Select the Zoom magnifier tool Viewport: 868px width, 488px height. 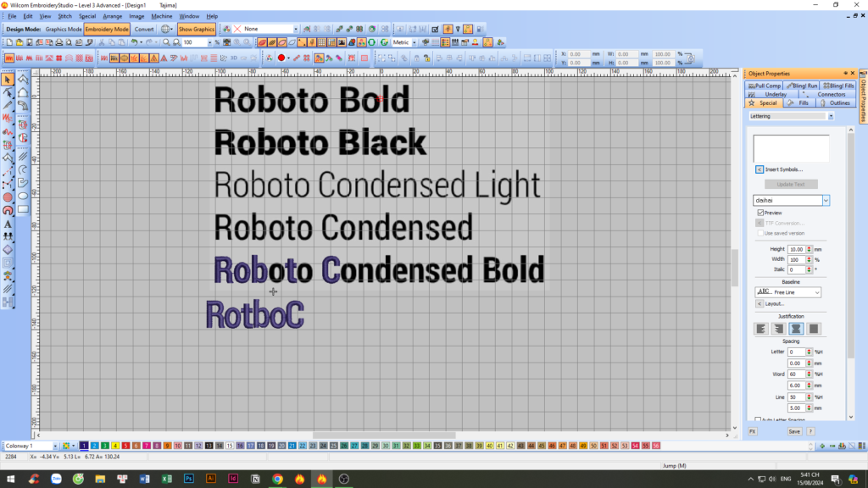pos(166,42)
